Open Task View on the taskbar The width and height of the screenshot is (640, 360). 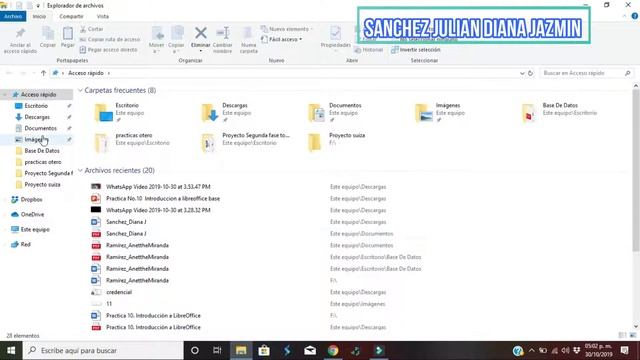[217, 351]
